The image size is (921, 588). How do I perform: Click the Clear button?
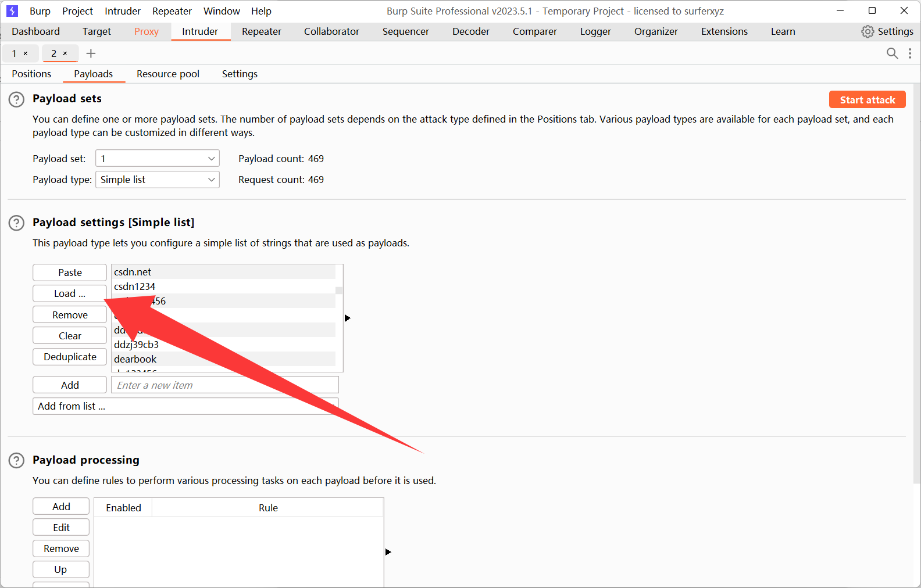click(70, 336)
